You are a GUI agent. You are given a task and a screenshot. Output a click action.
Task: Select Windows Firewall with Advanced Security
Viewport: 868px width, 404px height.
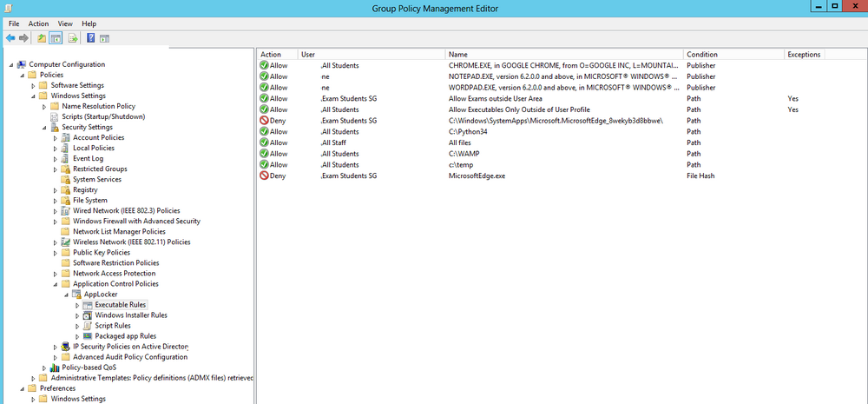[137, 222]
